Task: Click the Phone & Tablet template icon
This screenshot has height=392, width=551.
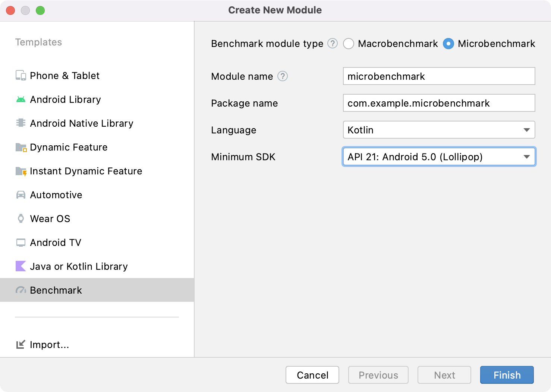Action: pos(21,76)
